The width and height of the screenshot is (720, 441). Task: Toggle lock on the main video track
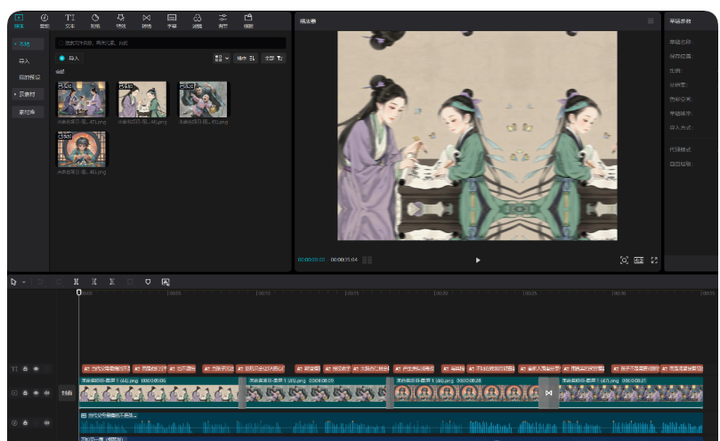click(25, 393)
